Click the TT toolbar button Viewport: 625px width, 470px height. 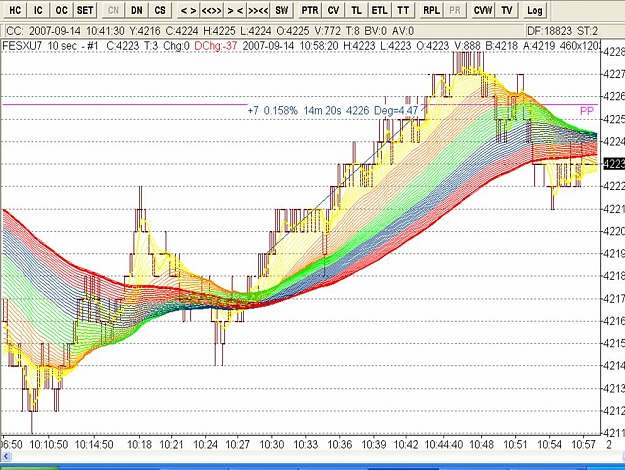click(403, 10)
